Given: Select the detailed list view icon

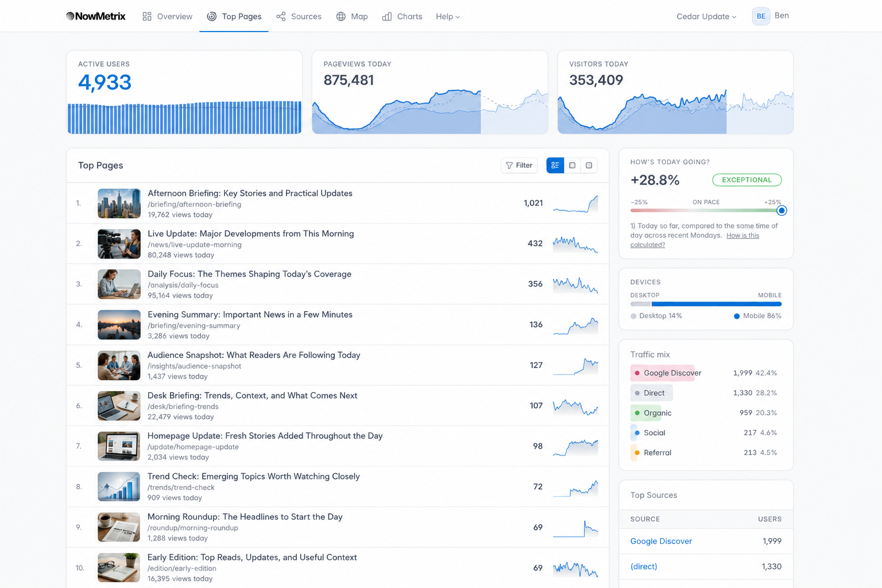Looking at the screenshot, I should 555,165.
